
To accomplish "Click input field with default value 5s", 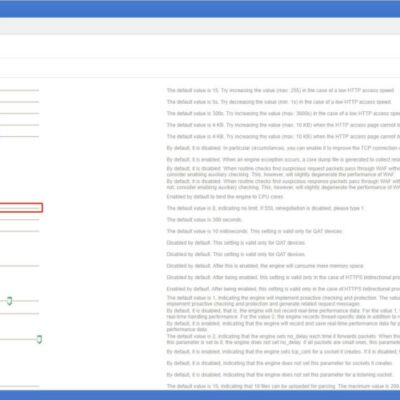I will (x=19, y=102).
